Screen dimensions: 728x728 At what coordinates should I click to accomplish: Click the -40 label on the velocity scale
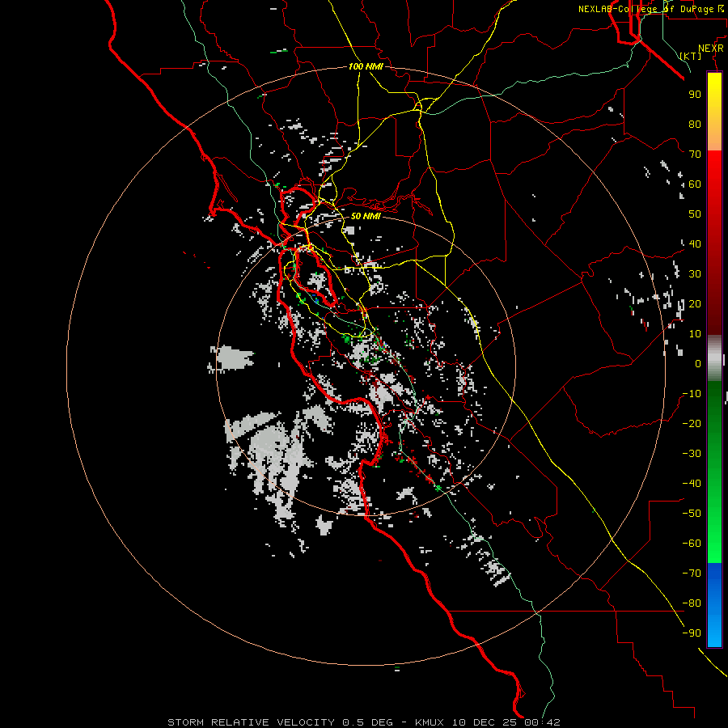point(692,484)
